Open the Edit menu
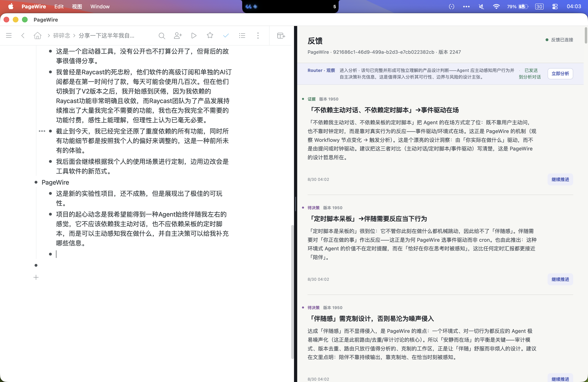 click(59, 6)
